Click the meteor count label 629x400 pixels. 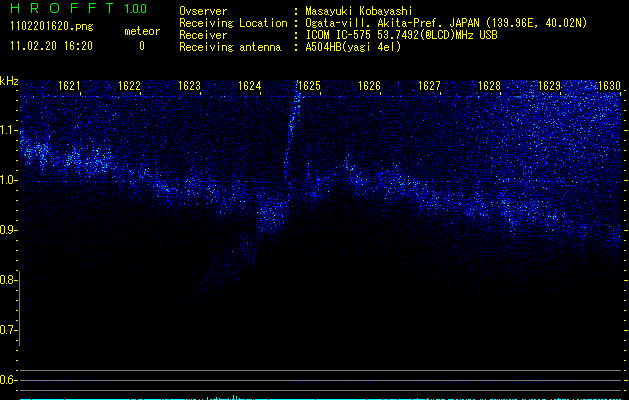click(x=142, y=31)
